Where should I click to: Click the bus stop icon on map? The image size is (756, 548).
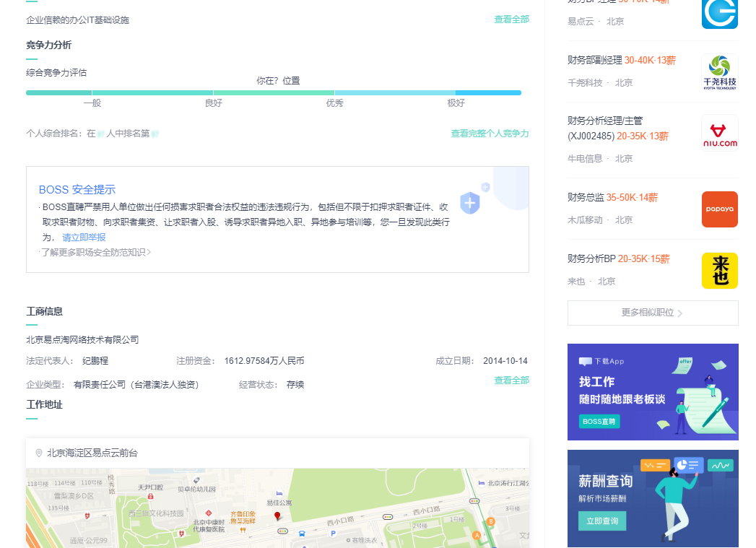(x=302, y=534)
